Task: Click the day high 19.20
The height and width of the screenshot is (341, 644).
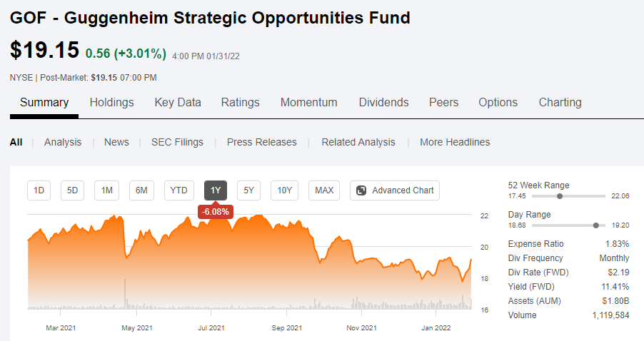Action: tap(620, 225)
